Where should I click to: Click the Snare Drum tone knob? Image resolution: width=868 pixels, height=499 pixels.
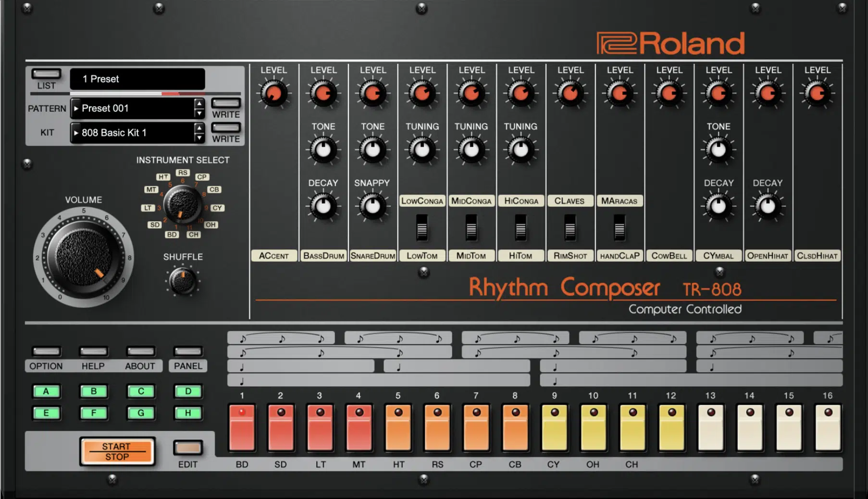tap(373, 150)
